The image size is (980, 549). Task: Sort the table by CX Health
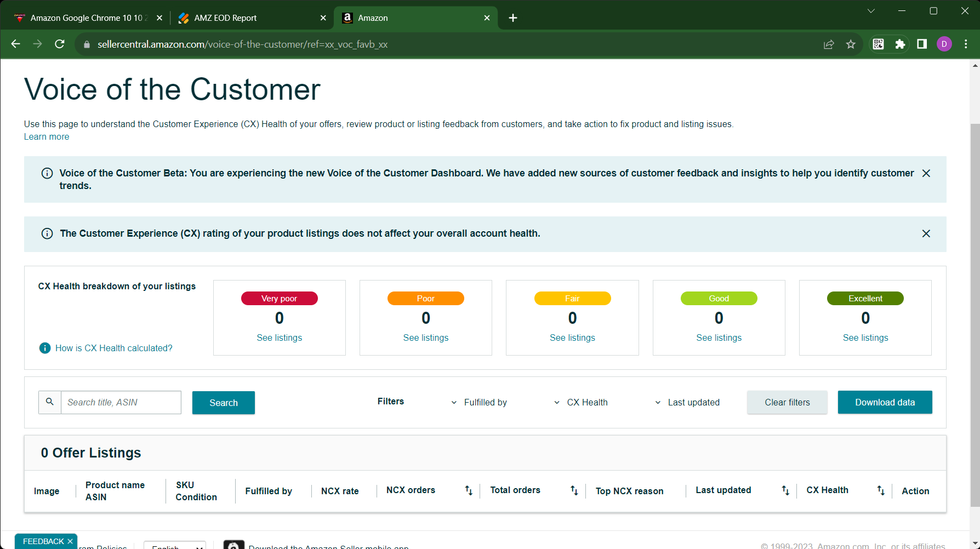(x=881, y=490)
